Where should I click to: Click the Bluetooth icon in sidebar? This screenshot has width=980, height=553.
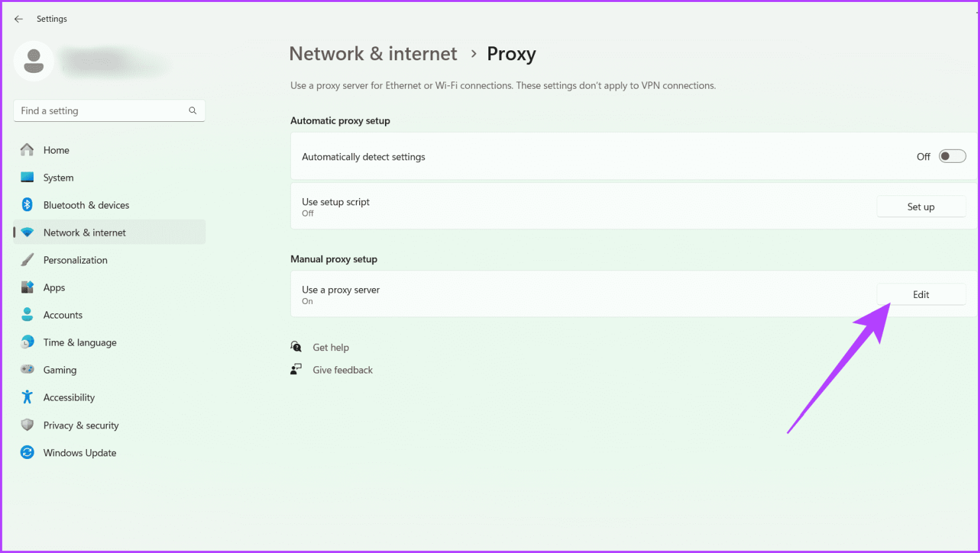tap(27, 205)
